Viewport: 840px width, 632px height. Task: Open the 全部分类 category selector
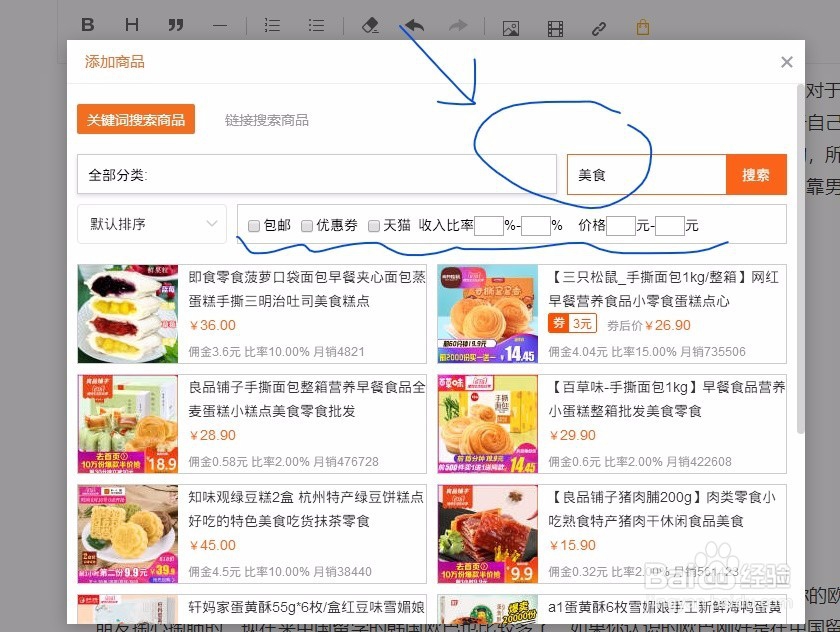(x=317, y=175)
